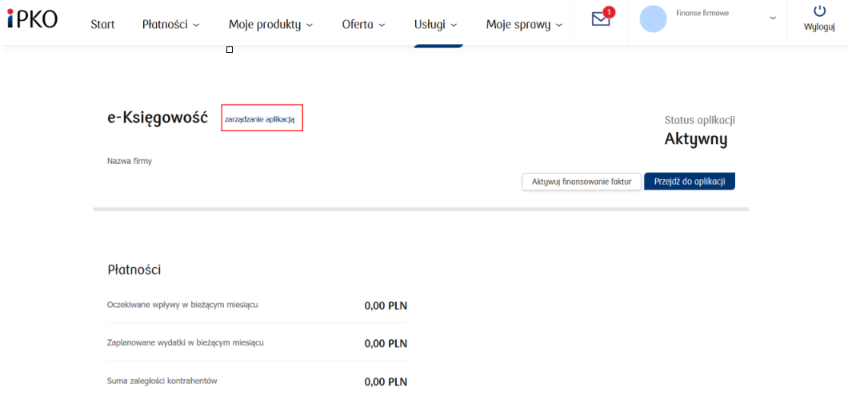Click the Nazwa firmy label
This screenshot has height=416, width=852.
coord(129,161)
